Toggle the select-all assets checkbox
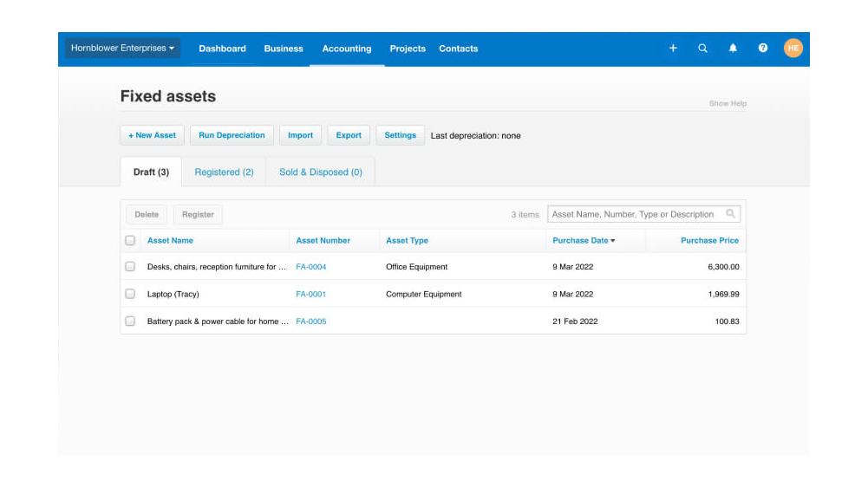Screen dimensions: 868x487 point(130,240)
